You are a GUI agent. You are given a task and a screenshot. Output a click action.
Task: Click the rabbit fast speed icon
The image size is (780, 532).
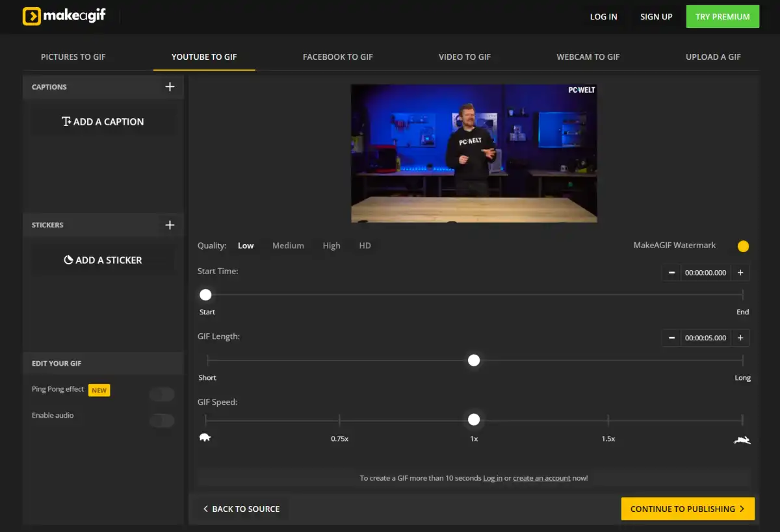pos(742,440)
